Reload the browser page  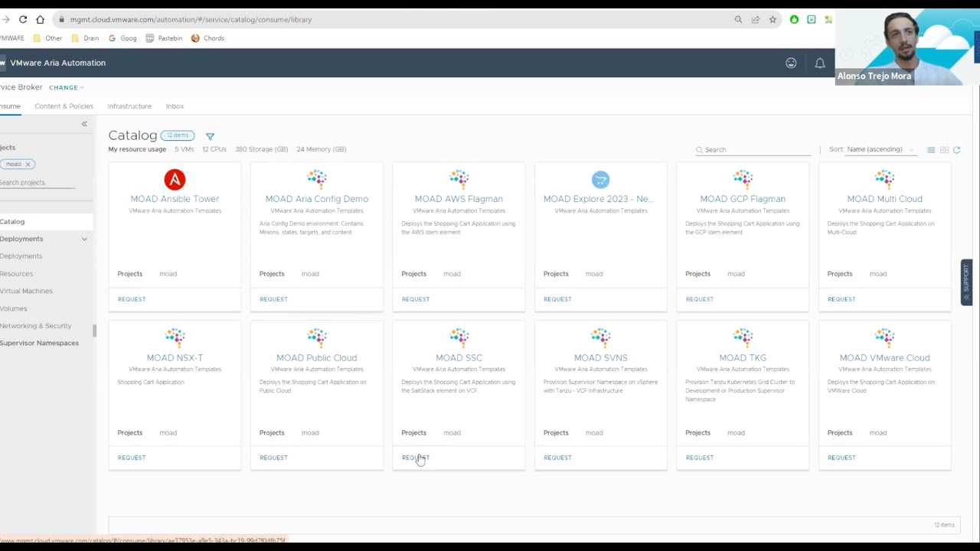pos(23,19)
